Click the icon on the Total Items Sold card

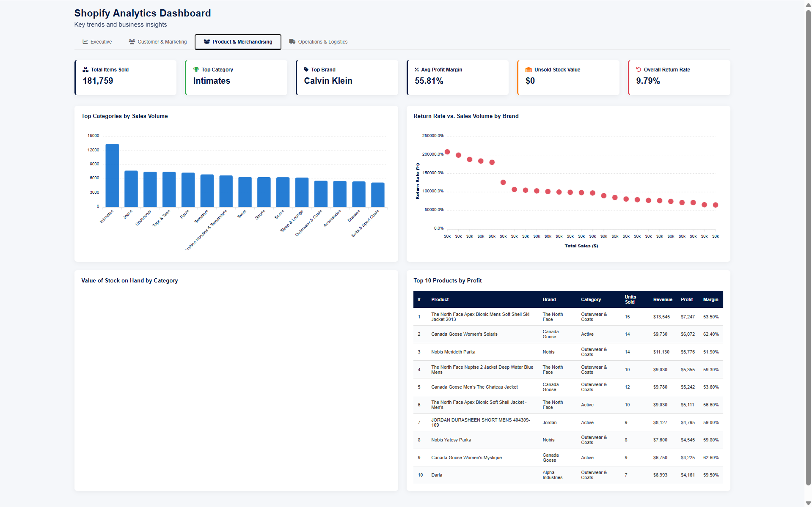coord(86,69)
